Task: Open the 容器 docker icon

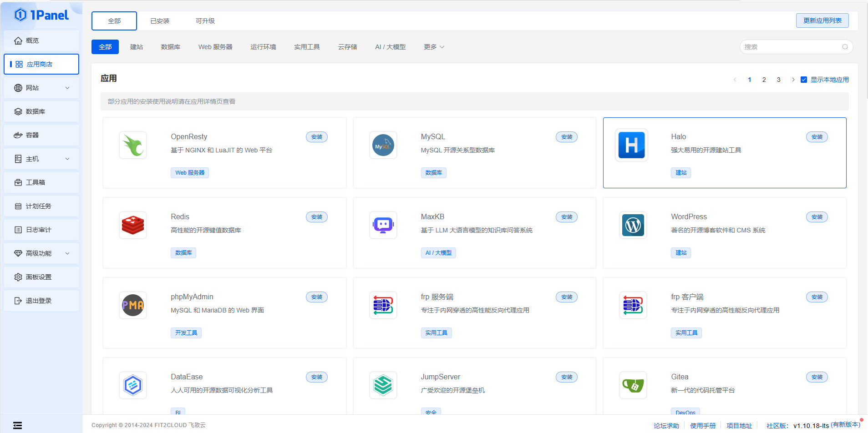Action: coord(18,135)
